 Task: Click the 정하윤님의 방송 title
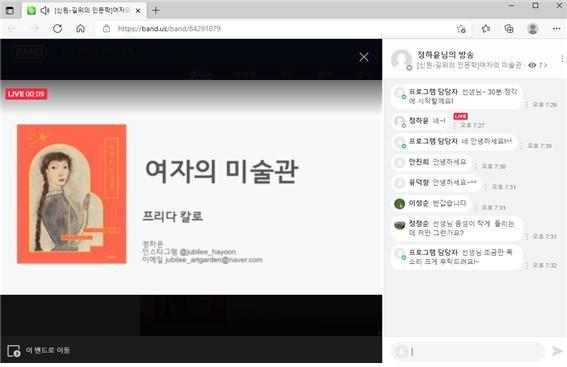pyautogui.click(x=446, y=55)
